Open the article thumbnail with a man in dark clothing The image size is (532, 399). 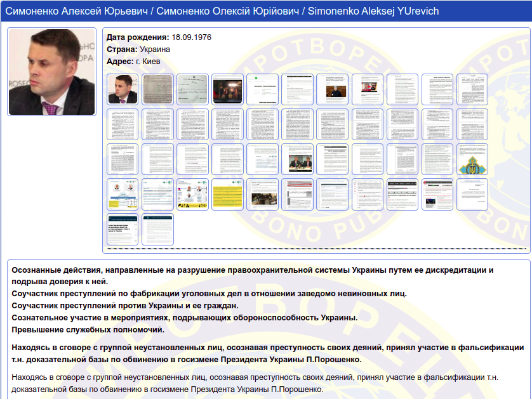(332, 89)
